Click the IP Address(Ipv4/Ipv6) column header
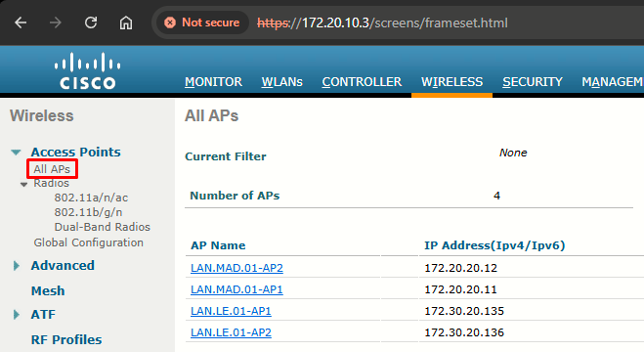644x352 pixels. point(494,245)
